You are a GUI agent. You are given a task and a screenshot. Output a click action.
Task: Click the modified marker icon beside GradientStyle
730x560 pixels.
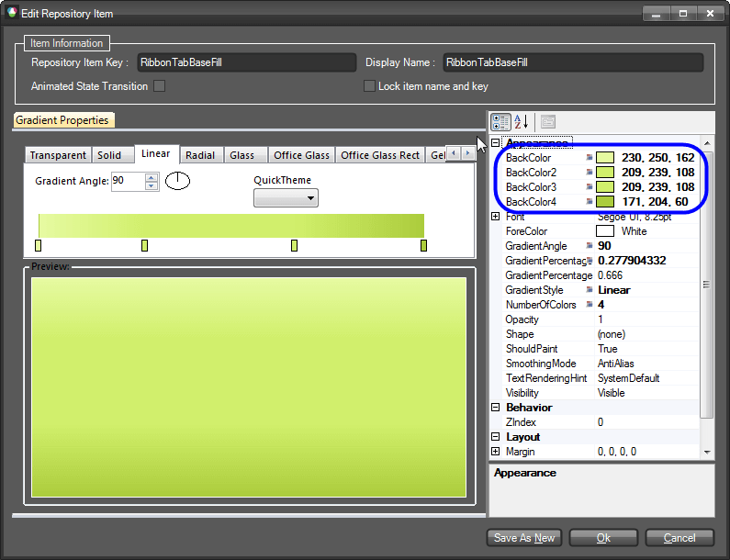(589, 290)
